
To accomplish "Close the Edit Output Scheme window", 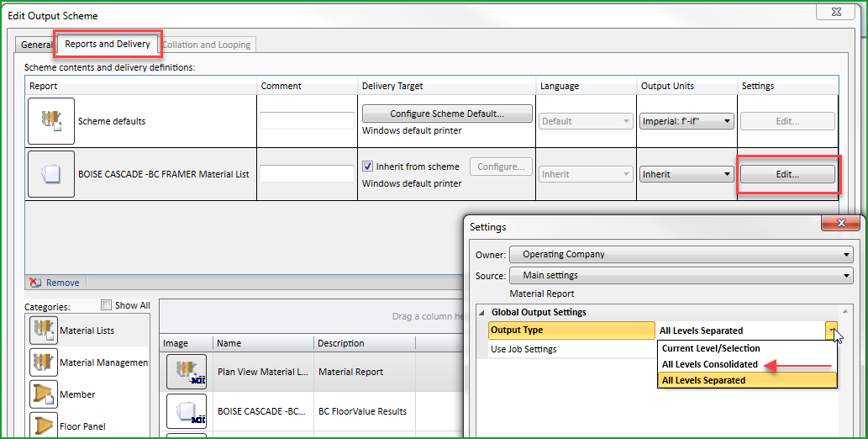I will (836, 12).
